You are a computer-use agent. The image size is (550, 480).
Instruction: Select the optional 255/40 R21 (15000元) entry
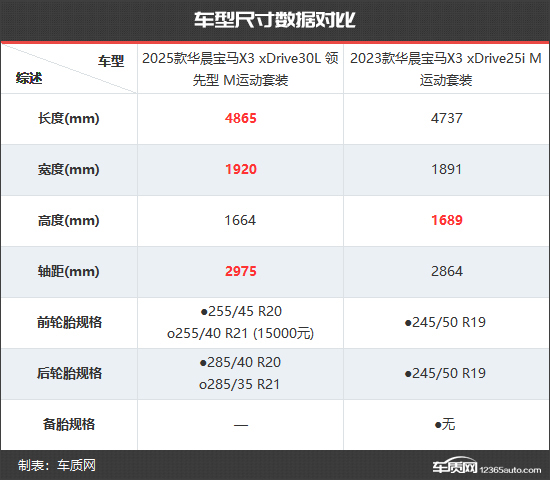tap(240, 333)
